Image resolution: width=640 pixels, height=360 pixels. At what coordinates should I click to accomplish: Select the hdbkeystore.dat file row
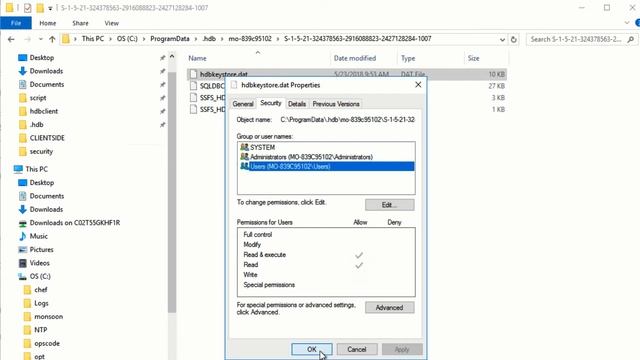point(347,74)
